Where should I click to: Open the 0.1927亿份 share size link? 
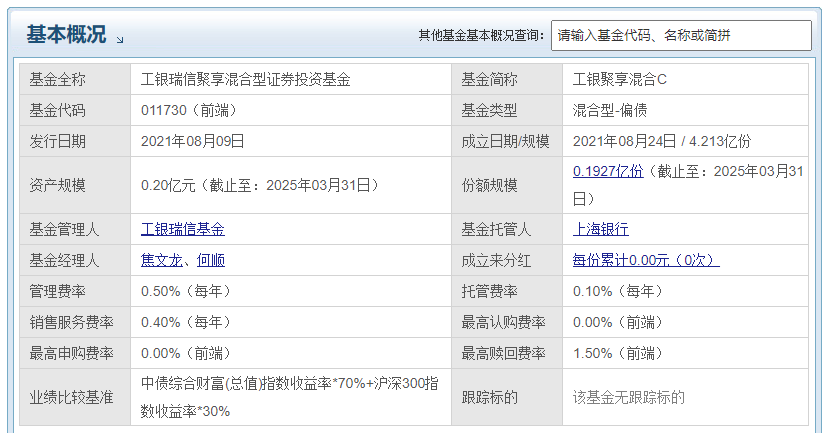(608, 171)
